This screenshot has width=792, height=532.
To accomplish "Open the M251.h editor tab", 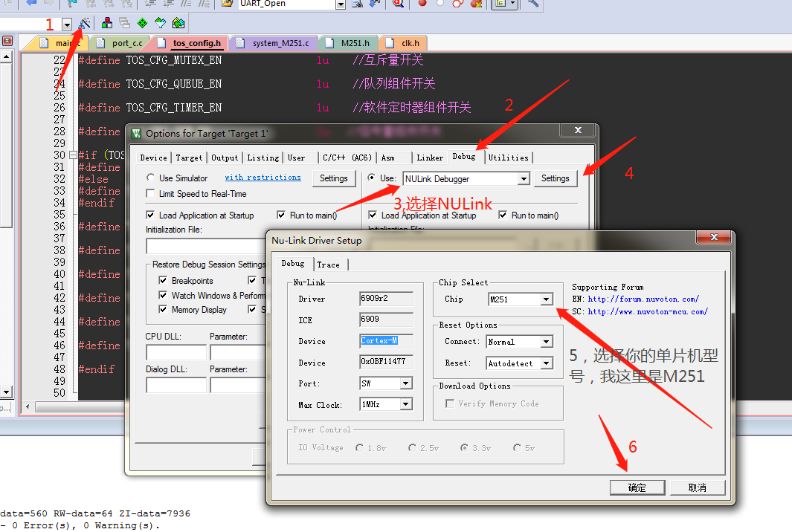I will tap(350, 43).
